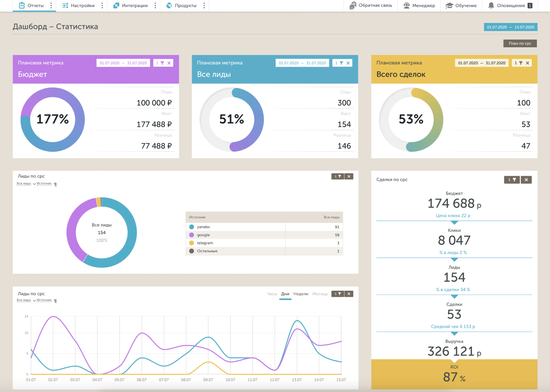Click the Все лиды link in line chart widget
The image size is (550, 392).
24,300
